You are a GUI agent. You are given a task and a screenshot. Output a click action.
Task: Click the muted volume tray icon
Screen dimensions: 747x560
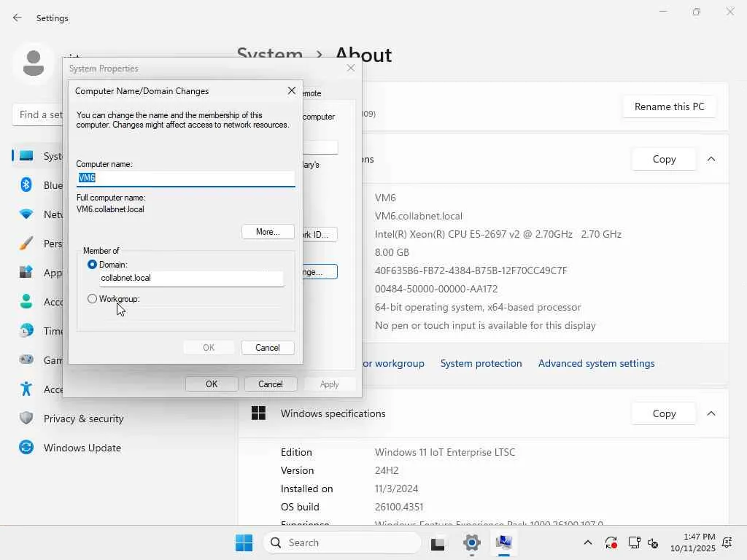tap(653, 542)
